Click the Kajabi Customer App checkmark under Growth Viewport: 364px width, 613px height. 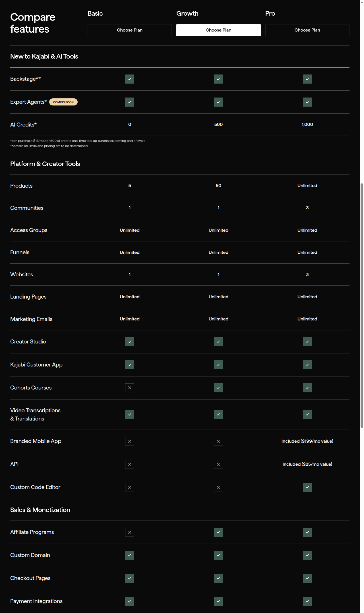[218, 365]
